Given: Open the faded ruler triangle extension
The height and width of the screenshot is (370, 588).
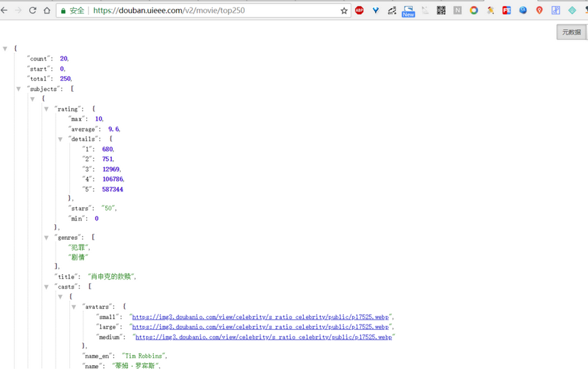Looking at the screenshot, I should pos(425,10).
